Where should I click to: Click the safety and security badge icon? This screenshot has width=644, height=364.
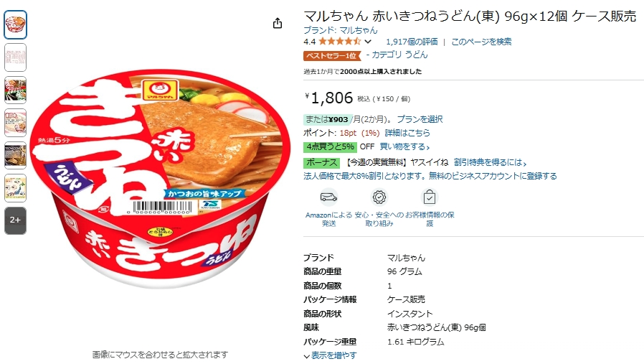(x=379, y=197)
